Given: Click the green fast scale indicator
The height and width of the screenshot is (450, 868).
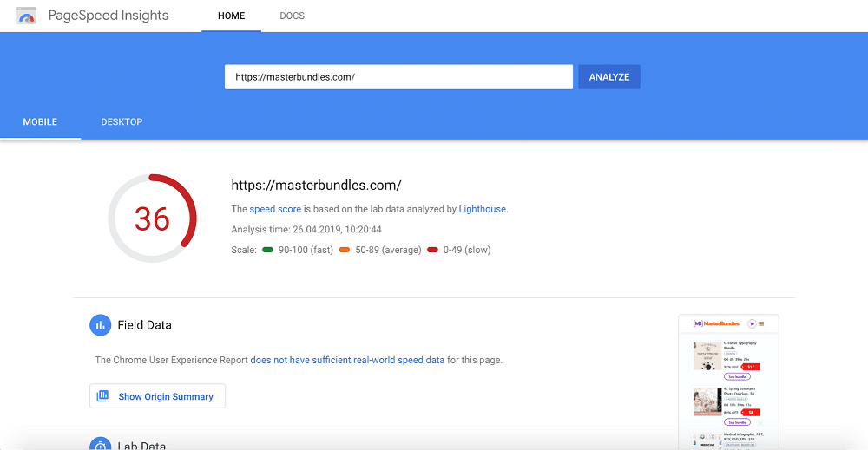Looking at the screenshot, I should 268,250.
